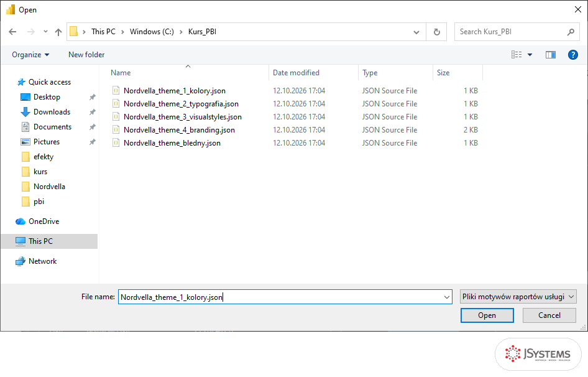
Task: Open the file type filter Pliki motywów dropdown
Action: point(518,297)
